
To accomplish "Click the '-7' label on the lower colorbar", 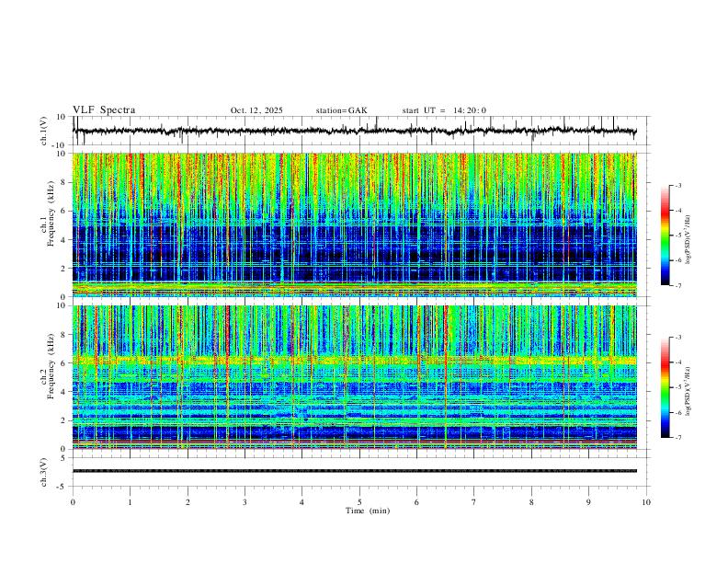I will coord(677,438).
